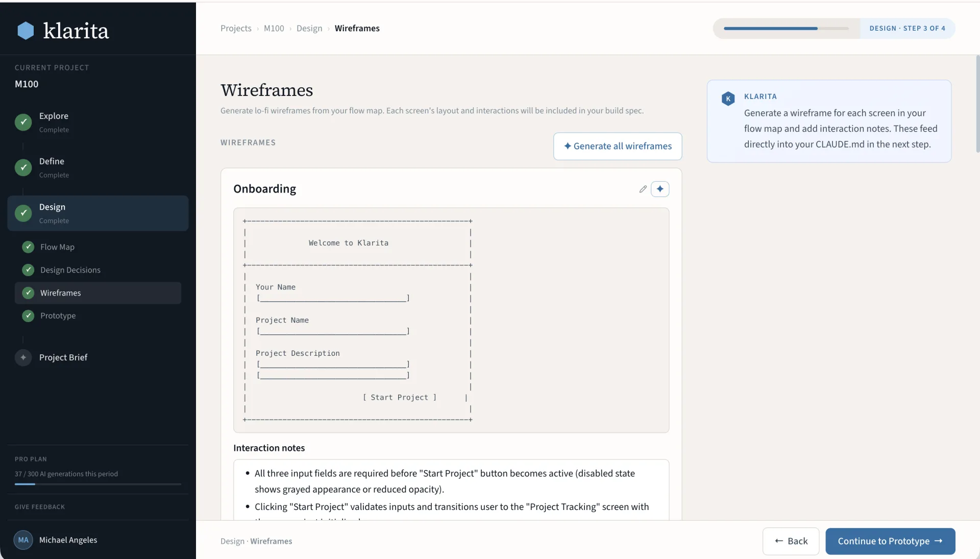Click the MA user avatar
Viewport: 980px width, 559px height.
(23, 540)
